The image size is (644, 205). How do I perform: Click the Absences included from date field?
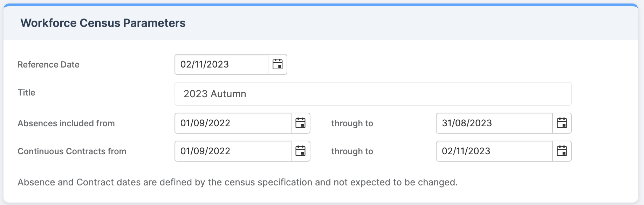(x=233, y=123)
